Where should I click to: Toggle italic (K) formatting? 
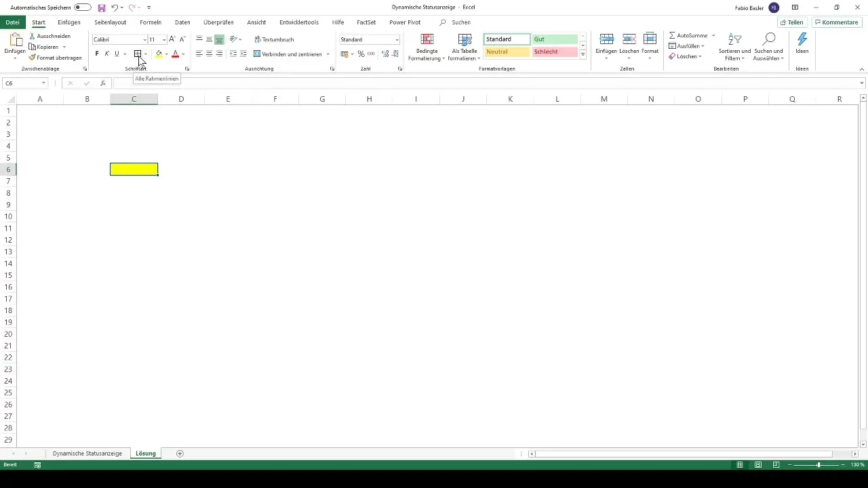tap(106, 54)
